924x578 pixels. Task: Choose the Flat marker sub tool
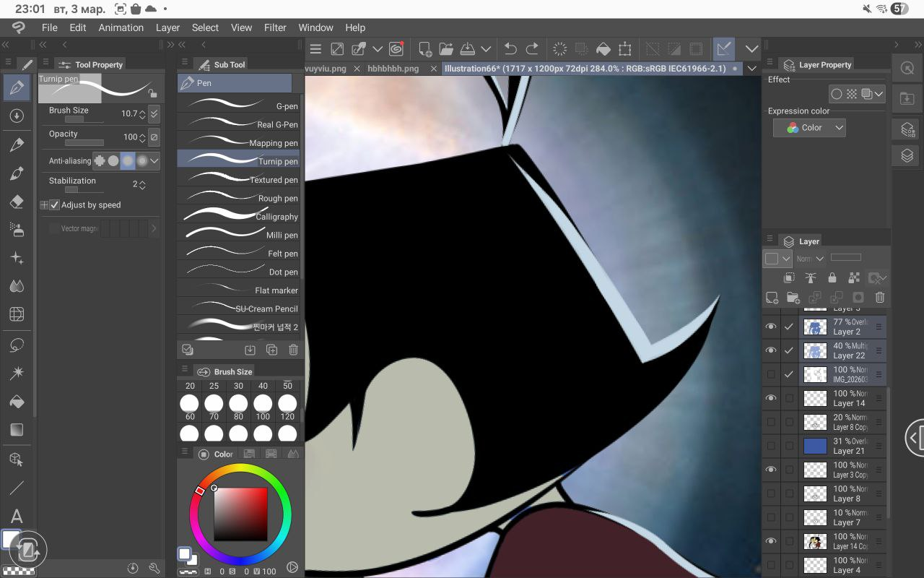point(238,290)
